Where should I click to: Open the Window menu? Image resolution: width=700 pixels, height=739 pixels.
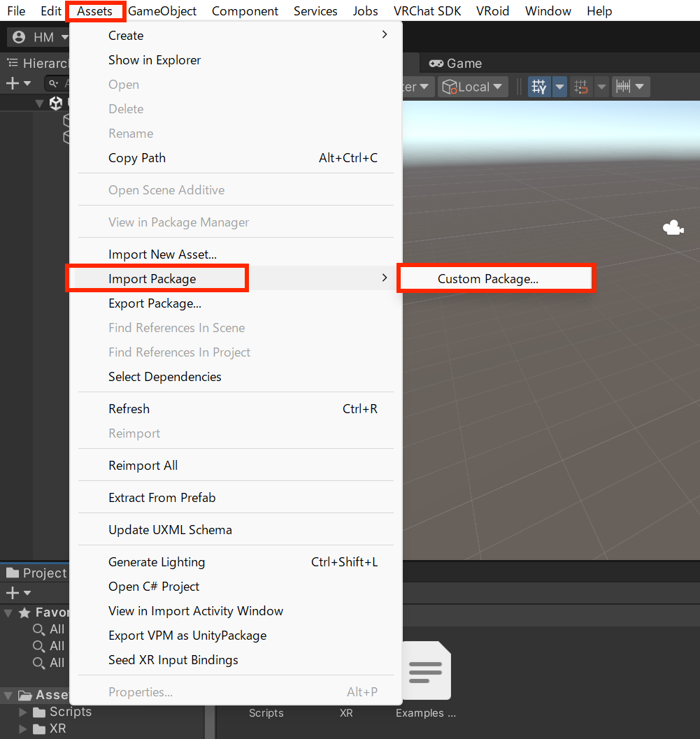[x=548, y=11]
